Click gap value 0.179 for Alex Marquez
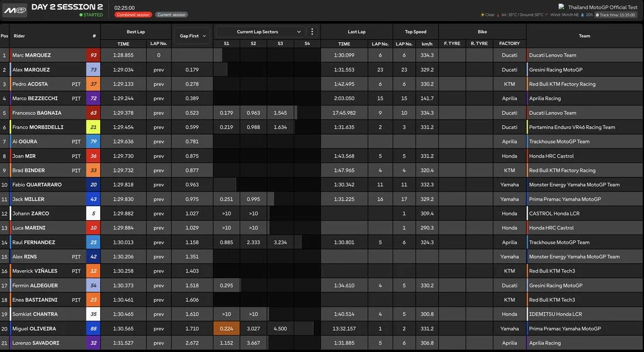 tap(192, 70)
